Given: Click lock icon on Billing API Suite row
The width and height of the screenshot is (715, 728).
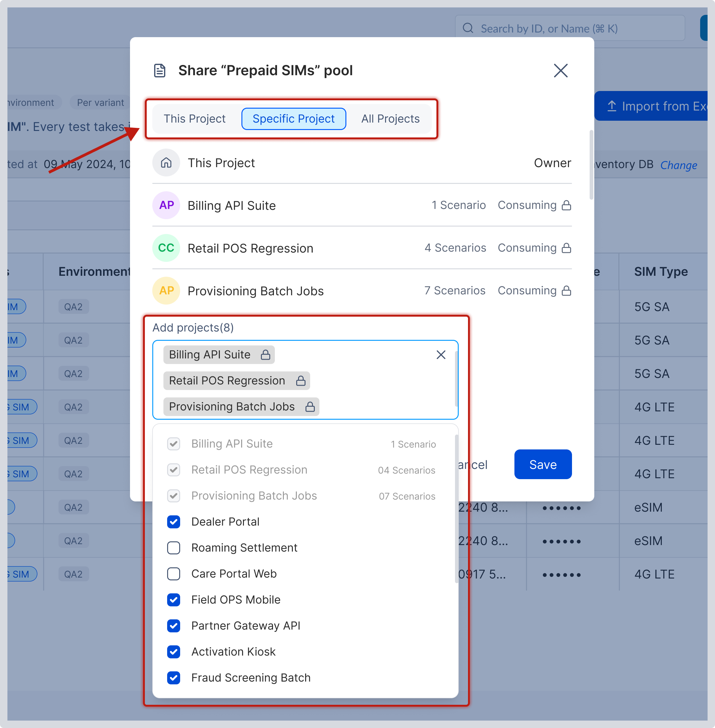Looking at the screenshot, I should click(x=566, y=206).
